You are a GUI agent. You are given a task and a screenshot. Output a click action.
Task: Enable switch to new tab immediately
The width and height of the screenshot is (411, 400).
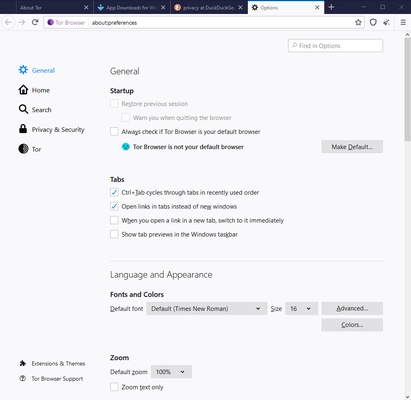click(114, 220)
